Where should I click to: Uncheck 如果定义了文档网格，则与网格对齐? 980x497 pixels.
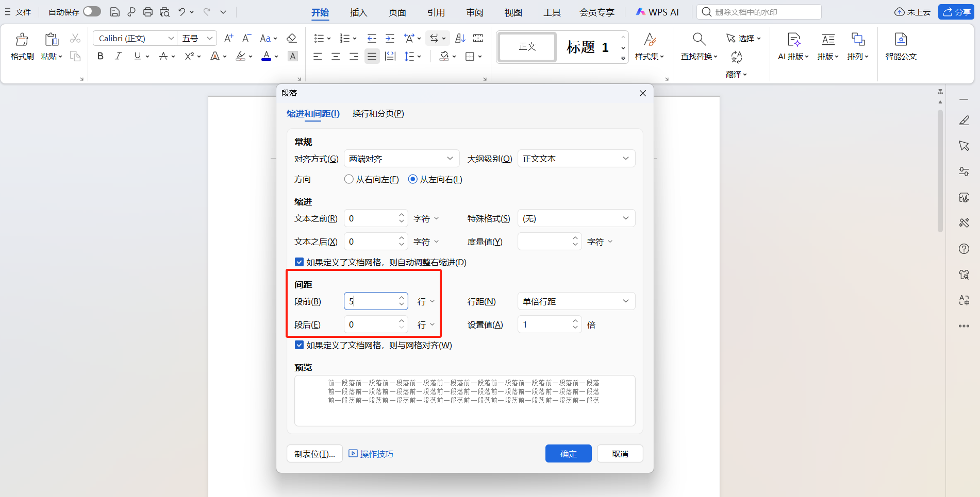[299, 345]
